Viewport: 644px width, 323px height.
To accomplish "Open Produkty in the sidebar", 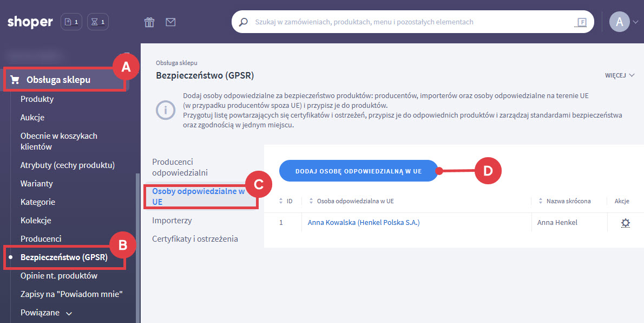I will point(37,99).
